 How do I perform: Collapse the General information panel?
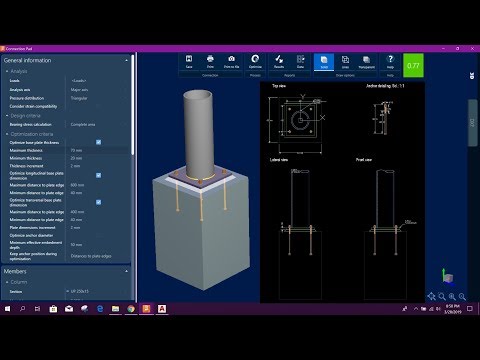coord(126,60)
